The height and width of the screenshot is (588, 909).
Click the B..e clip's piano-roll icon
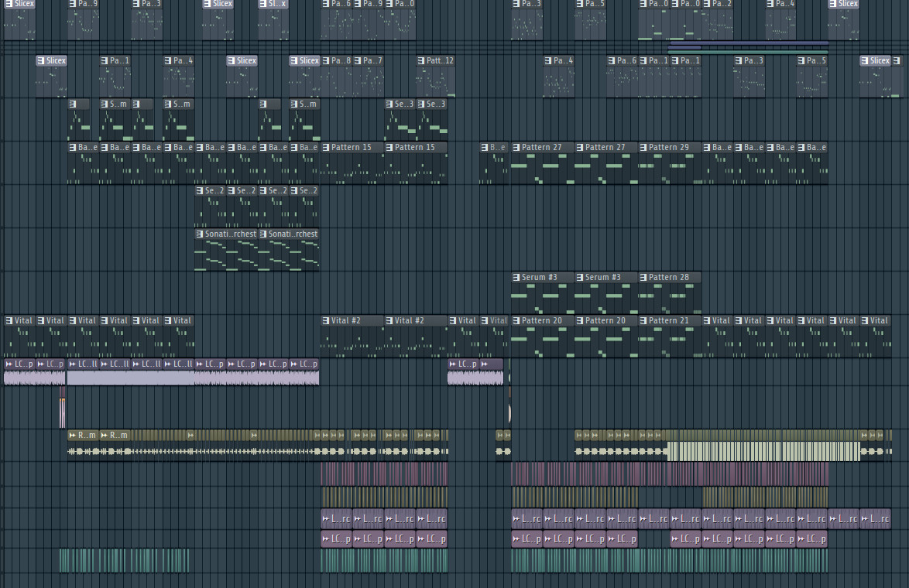tap(485, 147)
